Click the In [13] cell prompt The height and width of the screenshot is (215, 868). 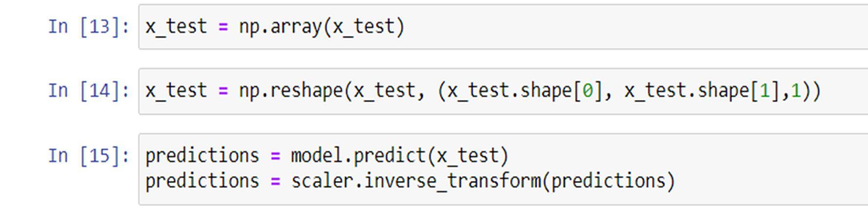tap(89, 26)
